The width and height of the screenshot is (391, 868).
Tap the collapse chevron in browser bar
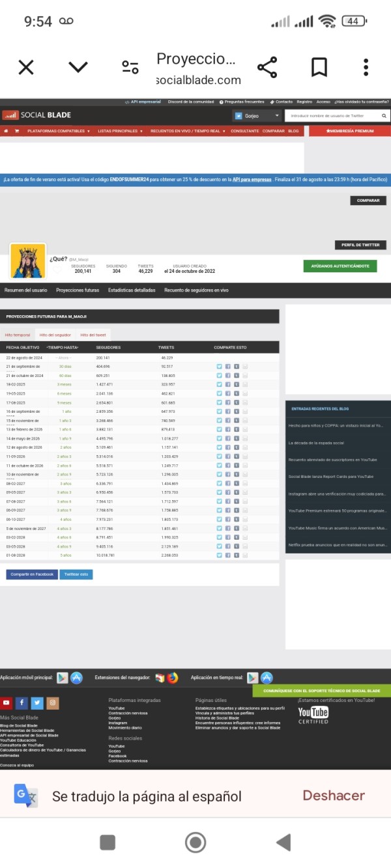(x=78, y=67)
